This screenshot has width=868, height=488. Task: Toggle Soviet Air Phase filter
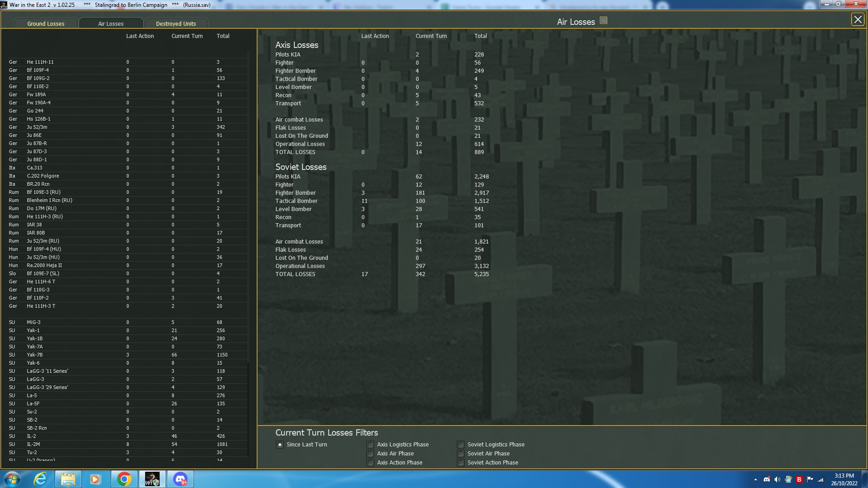[460, 454]
